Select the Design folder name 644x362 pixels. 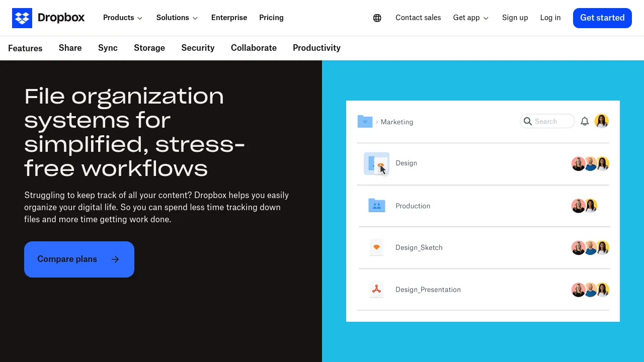tap(407, 163)
